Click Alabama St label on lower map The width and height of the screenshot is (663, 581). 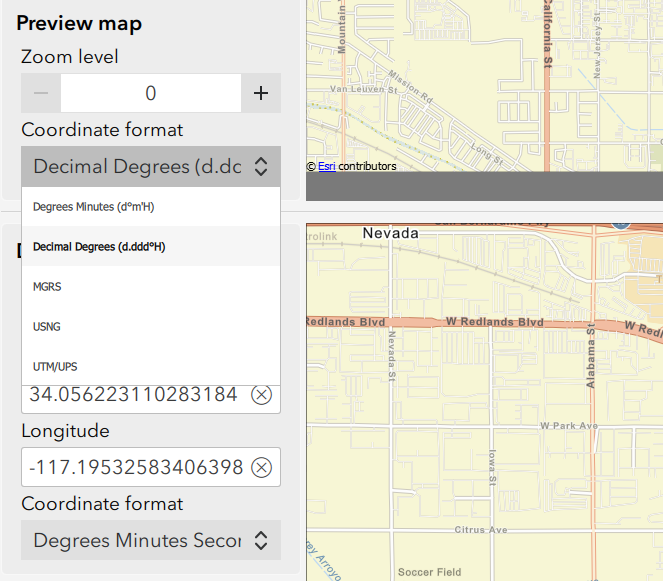[x=591, y=356]
